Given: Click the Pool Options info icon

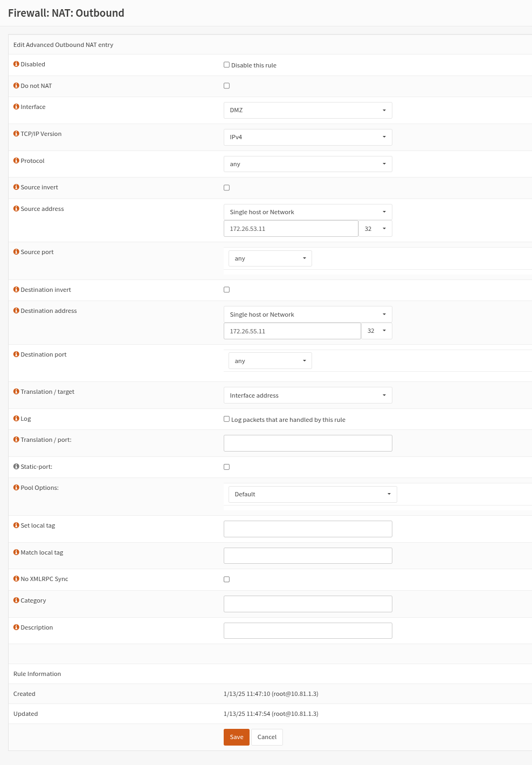Looking at the screenshot, I should (16, 487).
